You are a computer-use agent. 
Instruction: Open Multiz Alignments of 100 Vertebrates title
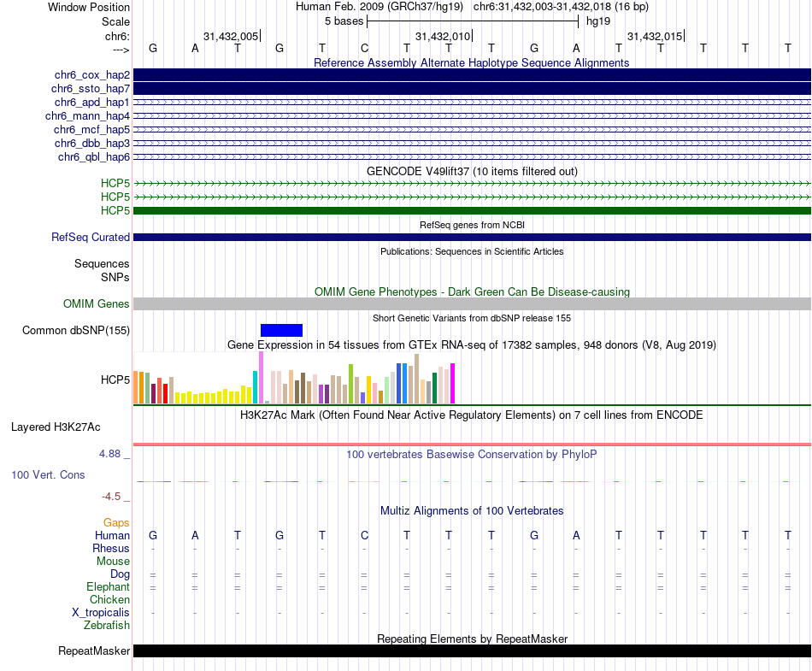click(x=472, y=510)
